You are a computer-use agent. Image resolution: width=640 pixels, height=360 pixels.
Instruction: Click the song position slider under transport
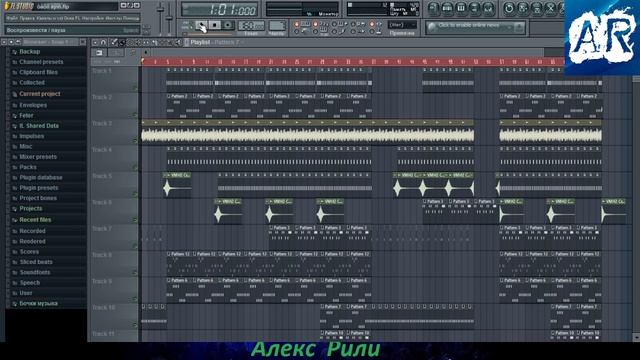click(208, 34)
